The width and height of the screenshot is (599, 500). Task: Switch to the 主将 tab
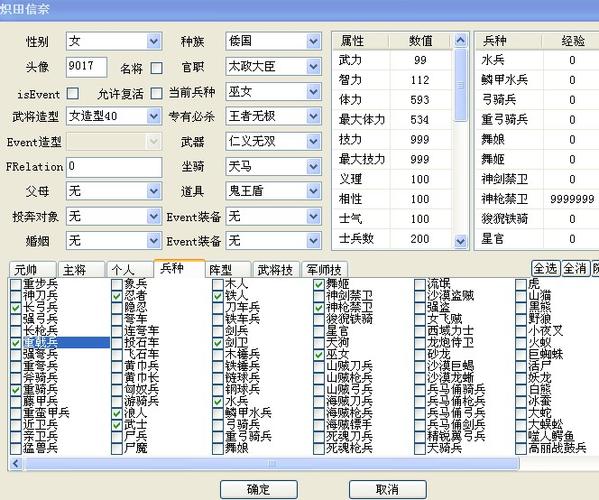81,270
